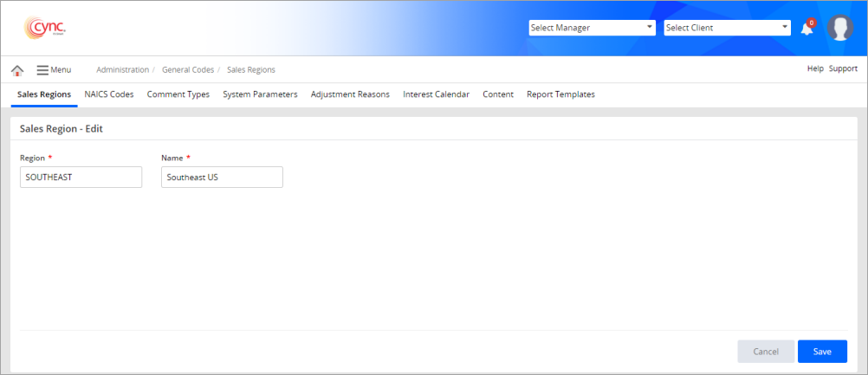Click the Cync logo
Screen dimensions: 868x375
click(x=47, y=29)
